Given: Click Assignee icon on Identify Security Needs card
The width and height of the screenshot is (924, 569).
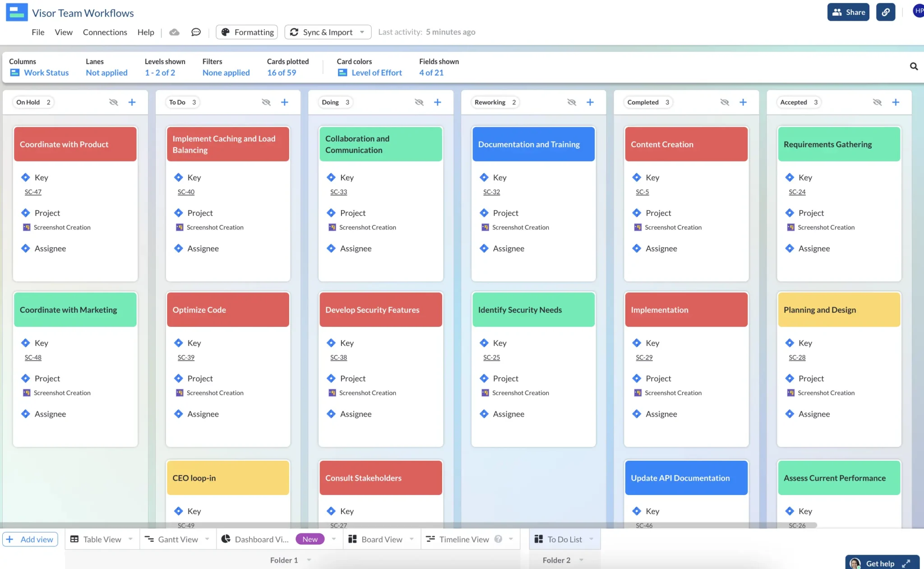Looking at the screenshot, I should [x=484, y=414].
